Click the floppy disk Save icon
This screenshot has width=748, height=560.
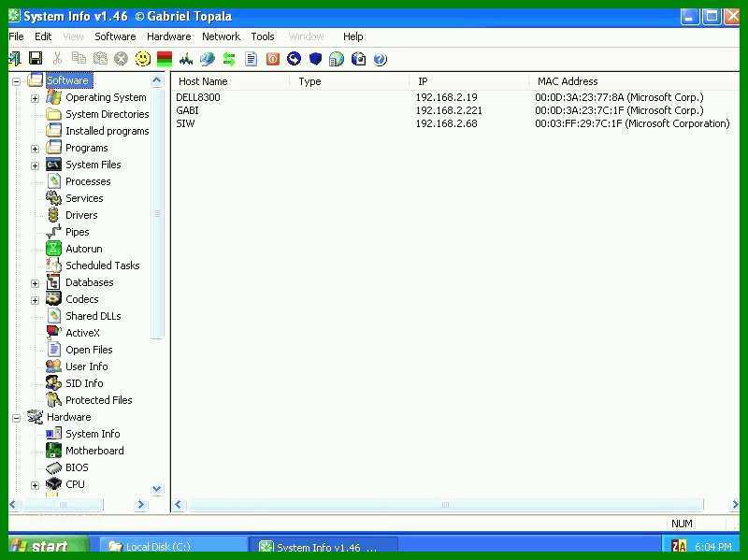click(x=36, y=59)
